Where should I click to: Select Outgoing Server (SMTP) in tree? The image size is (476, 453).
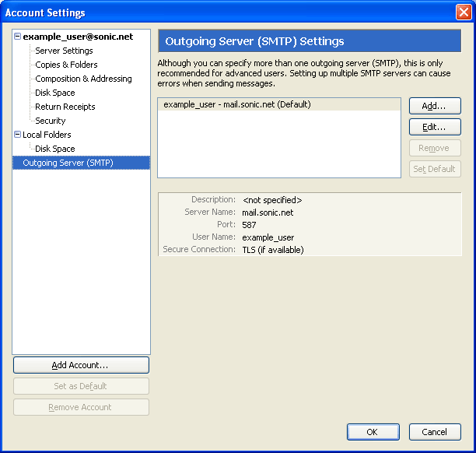[x=82, y=163]
